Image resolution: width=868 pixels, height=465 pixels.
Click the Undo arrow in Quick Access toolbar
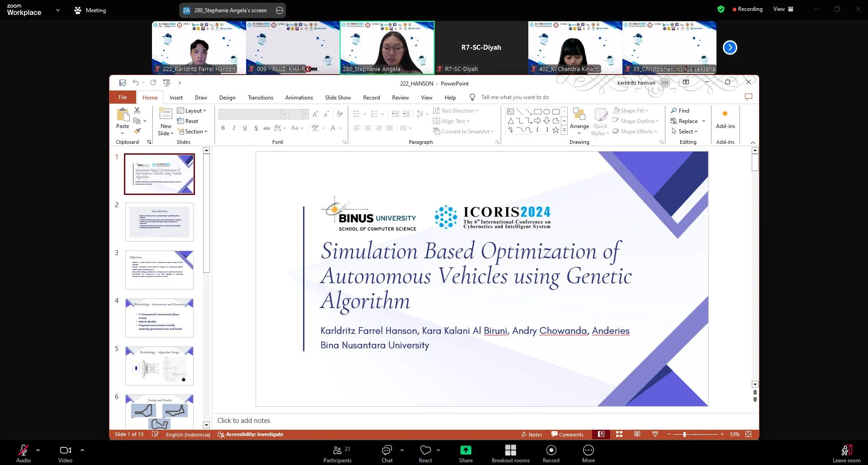point(136,83)
